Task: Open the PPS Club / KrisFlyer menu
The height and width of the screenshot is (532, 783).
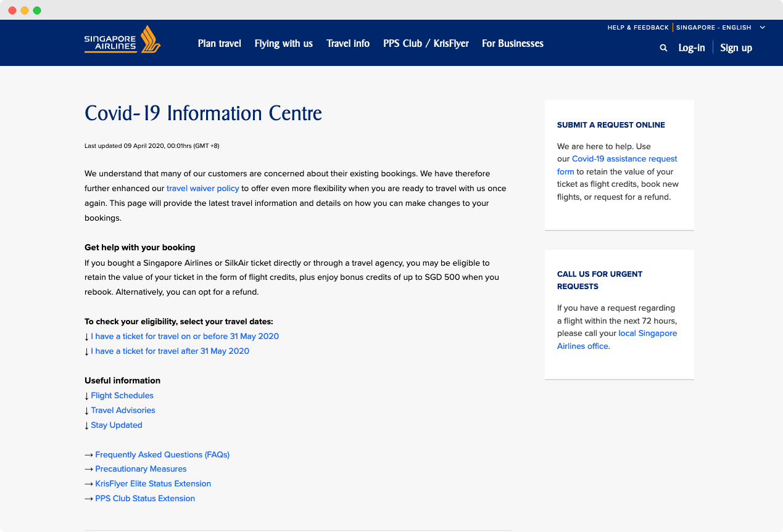Action: (x=426, y=43)
